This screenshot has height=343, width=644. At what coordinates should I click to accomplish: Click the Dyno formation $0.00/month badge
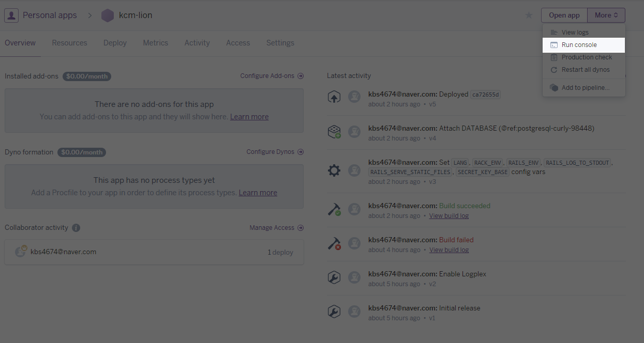pyautogui.click(x=82, y=152)
